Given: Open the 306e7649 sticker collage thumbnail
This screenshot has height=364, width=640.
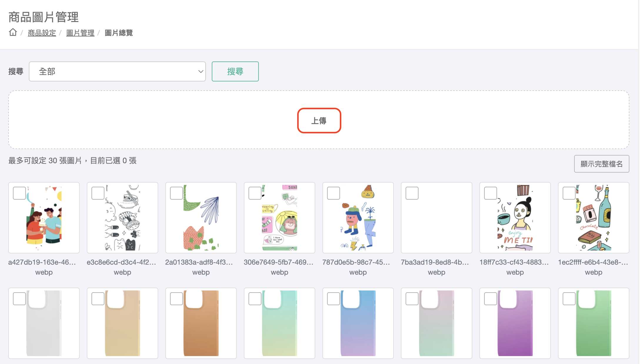Looking at the screenshot, I should 279,218.
